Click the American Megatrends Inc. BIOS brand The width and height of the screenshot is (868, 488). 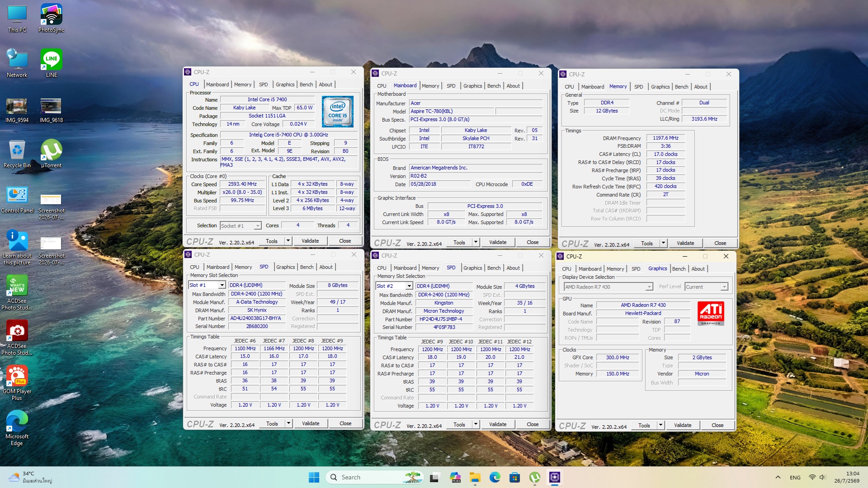[476, 168]
